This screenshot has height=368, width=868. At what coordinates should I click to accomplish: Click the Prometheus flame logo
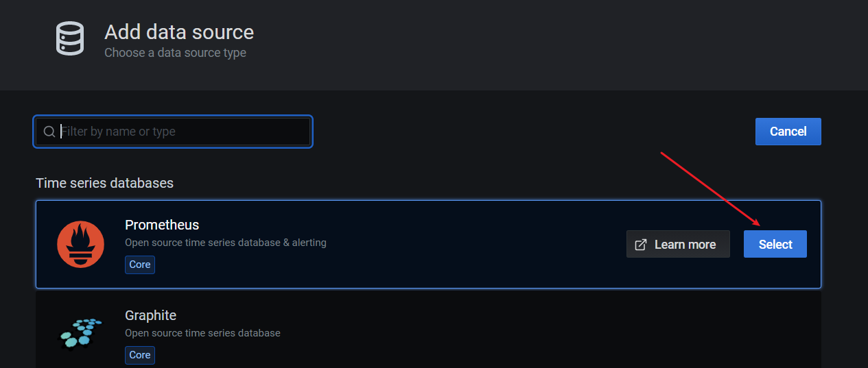pyautogui.click(x=80, y=245)
